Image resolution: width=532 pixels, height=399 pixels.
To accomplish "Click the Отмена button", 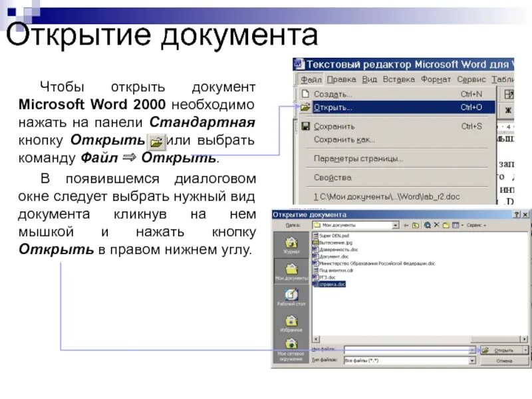I will (504, 361).
